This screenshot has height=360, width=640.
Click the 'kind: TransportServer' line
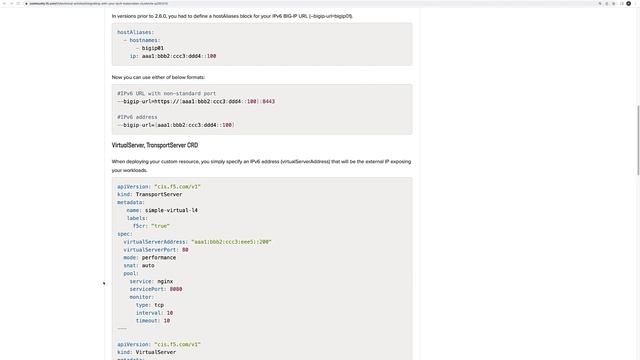(x=150, y=194)
